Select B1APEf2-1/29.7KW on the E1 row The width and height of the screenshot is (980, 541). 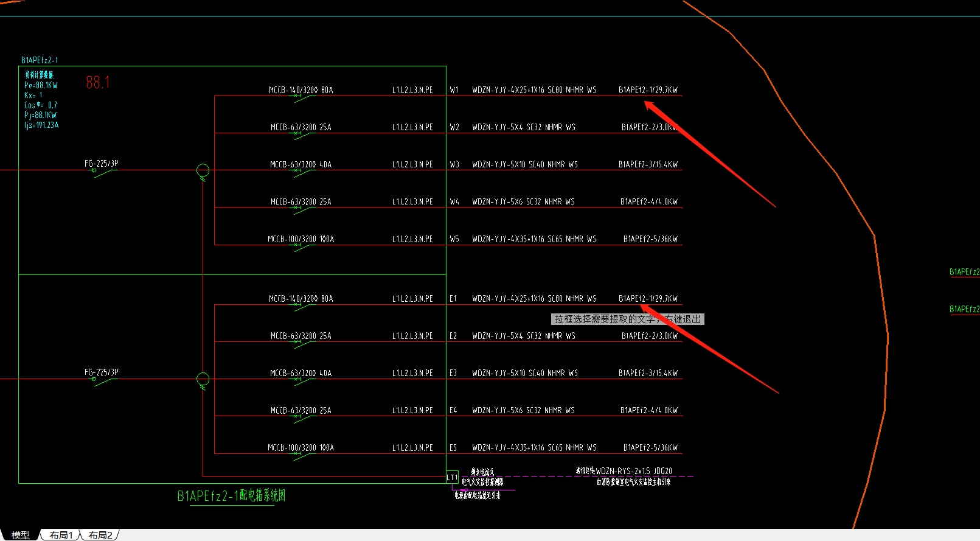[x=648, y=299]
